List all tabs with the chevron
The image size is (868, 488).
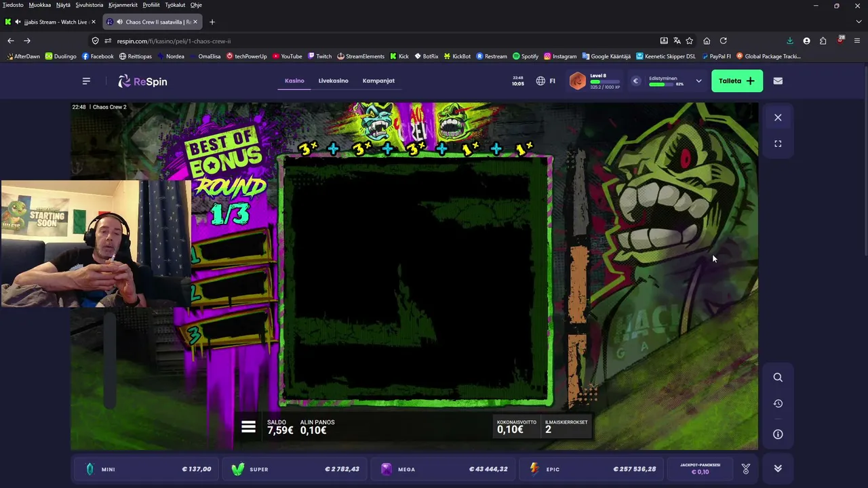pyautogui.click(x=857, y=22)
